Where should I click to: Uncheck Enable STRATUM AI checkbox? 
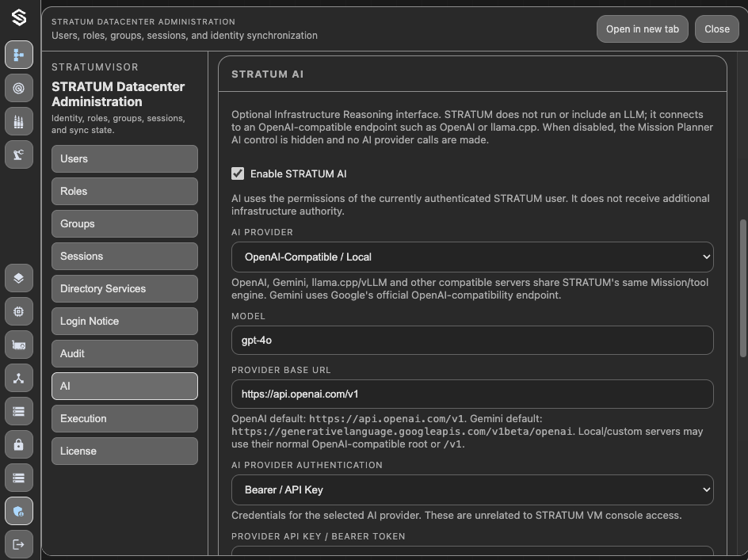pos(238,173)
